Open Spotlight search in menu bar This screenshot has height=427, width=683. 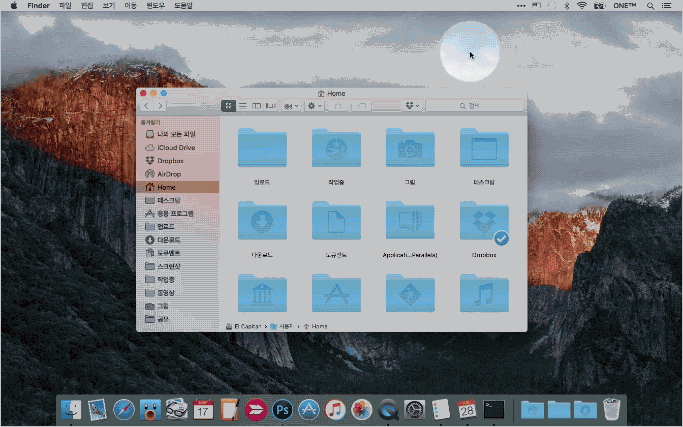click(650, 6)
